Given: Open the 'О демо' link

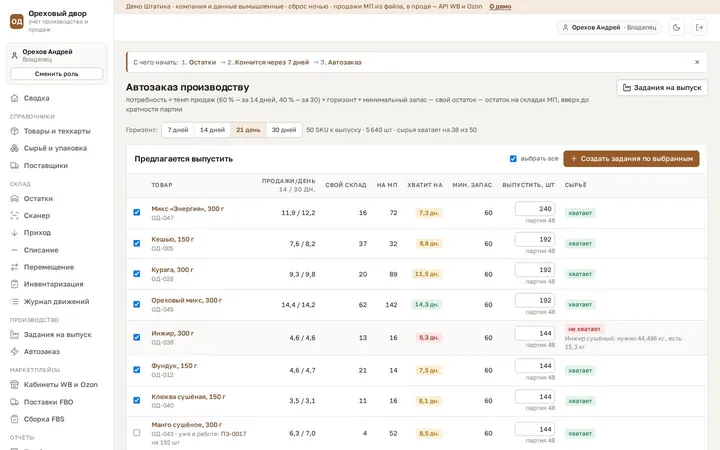Looking at the screenshot, I should point(500,6).
